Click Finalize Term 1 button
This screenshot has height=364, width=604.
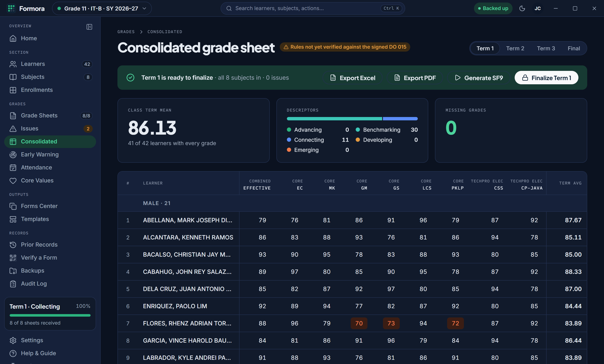click(x=546, y=78)
